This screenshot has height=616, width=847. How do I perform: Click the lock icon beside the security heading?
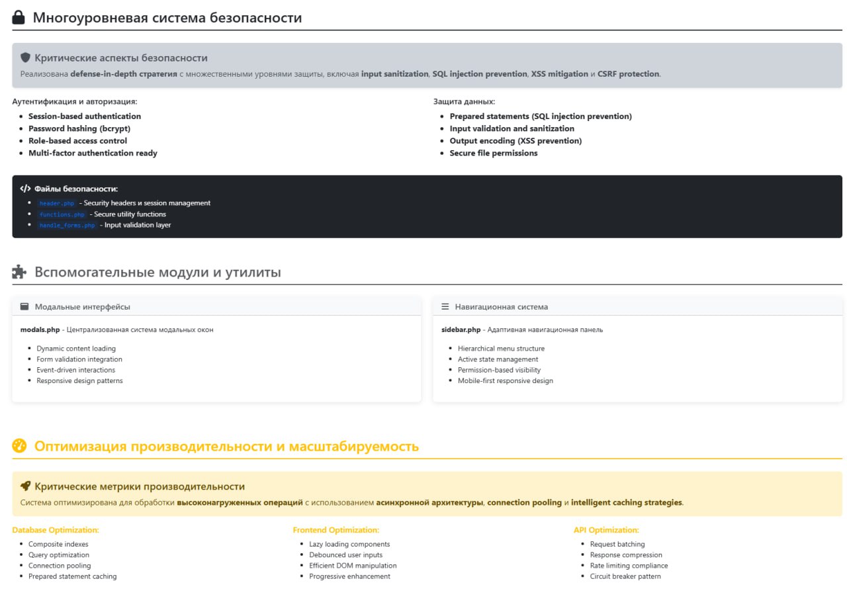click(x=19, y=18)
